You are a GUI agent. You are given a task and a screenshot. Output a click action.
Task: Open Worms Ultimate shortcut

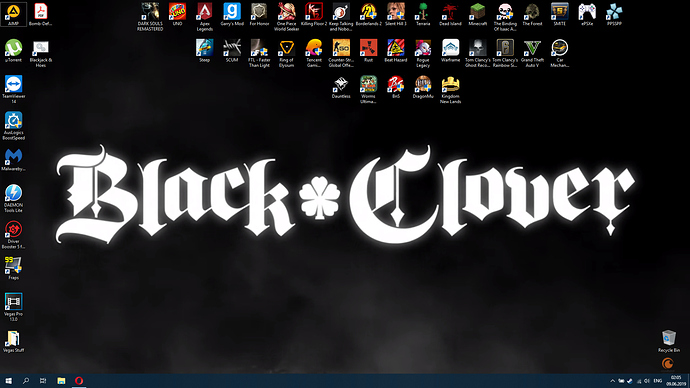click(368, 89)
